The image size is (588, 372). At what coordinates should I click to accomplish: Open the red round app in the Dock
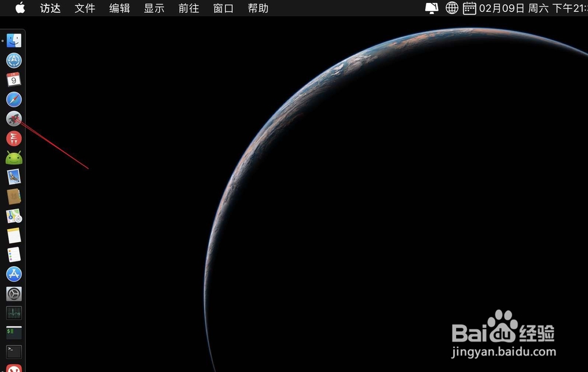[x=14, y=138]
